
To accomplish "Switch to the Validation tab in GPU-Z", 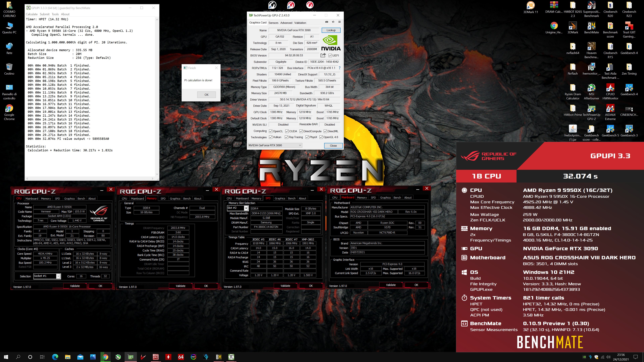I will coord(300,23).
